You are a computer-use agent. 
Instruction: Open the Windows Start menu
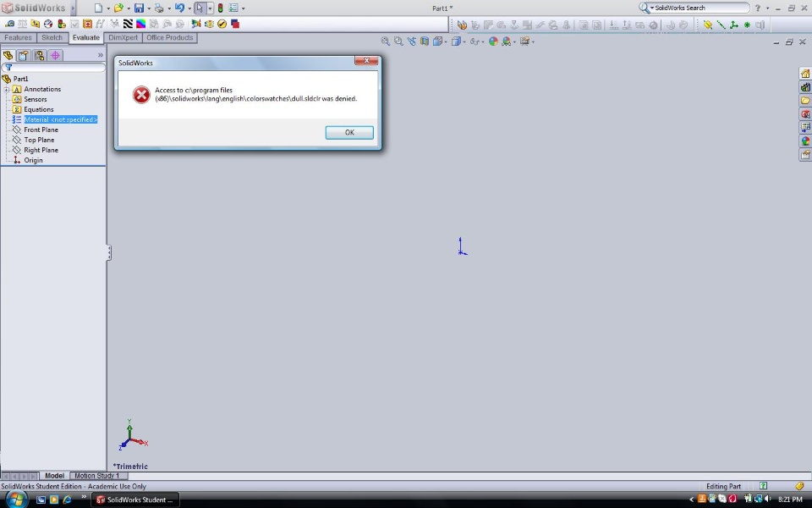click(x=16, y=500)
